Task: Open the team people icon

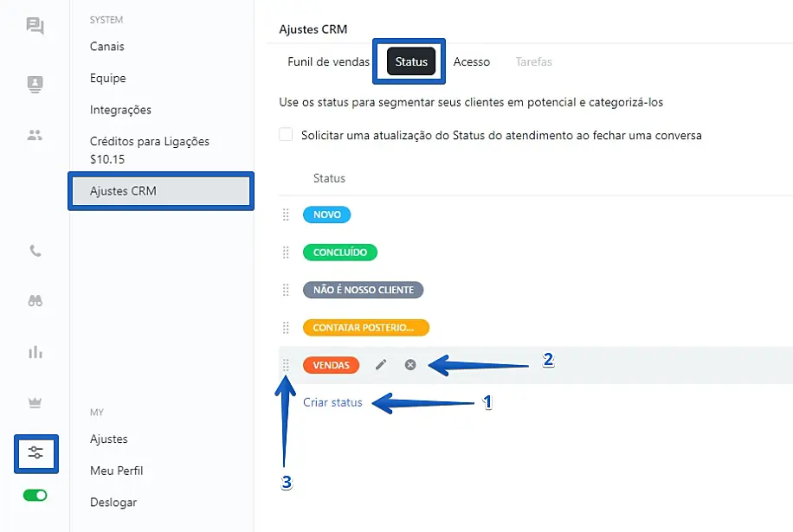Action: (35, 135)
